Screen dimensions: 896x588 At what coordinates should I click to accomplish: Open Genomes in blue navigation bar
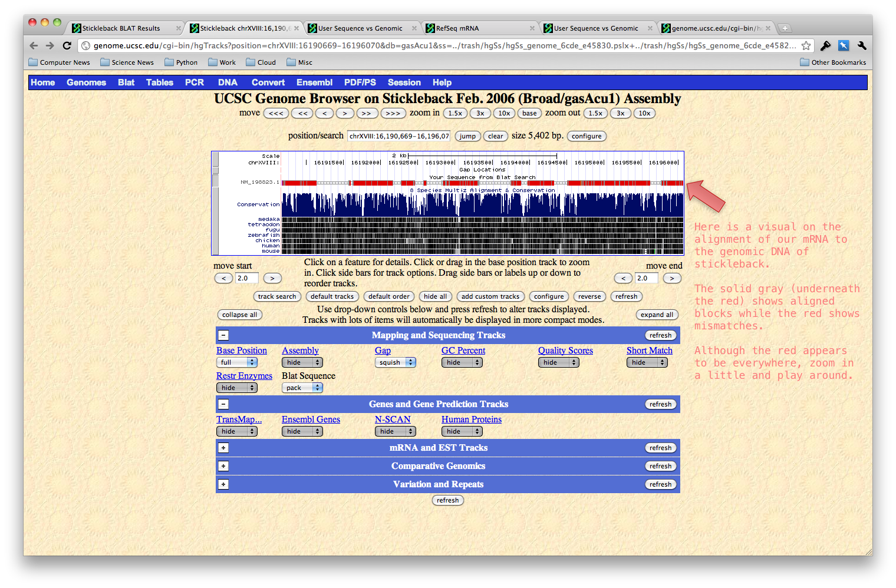point(86,82)
